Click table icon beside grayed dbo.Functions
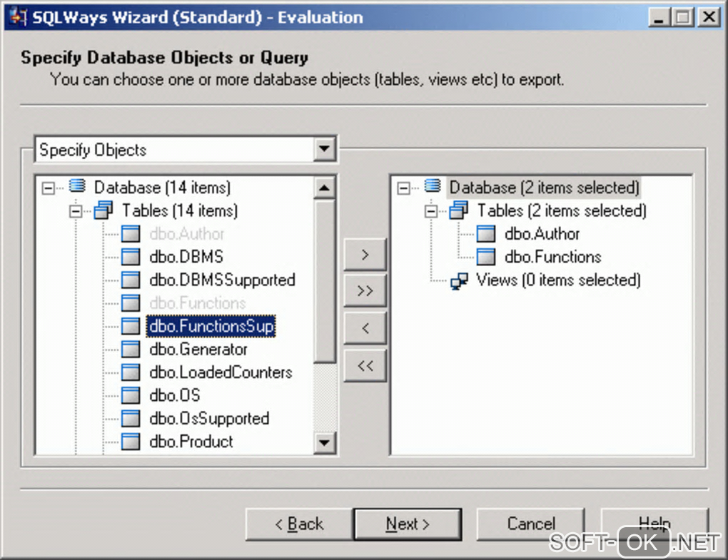Image resolution: width=728 pixels, height=560 pixels. click(131, 303)
